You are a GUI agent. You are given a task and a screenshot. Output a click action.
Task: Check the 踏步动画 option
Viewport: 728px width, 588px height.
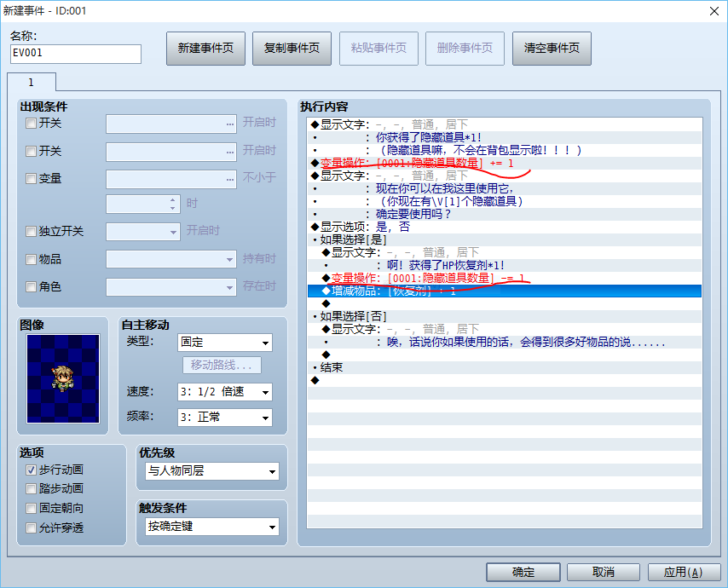click(31, 488)
